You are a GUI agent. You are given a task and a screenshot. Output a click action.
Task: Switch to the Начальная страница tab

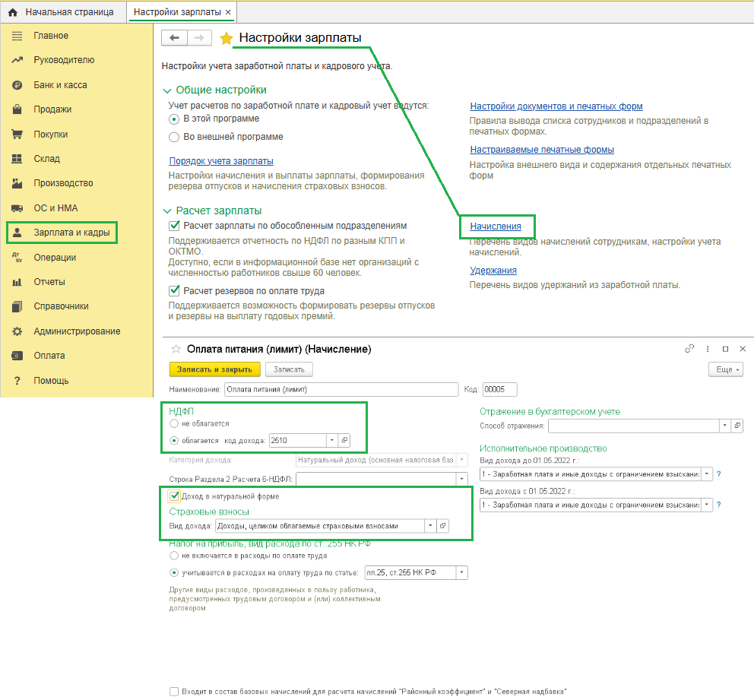64,12
